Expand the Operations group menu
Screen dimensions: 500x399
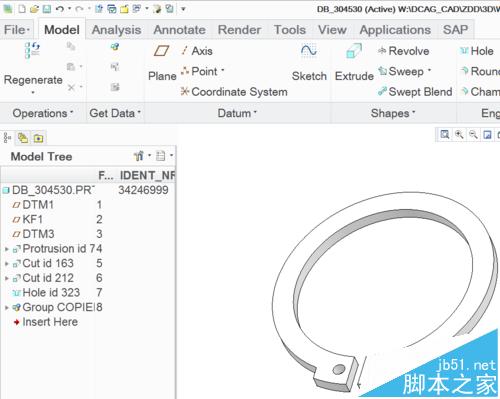[x=43, y=113]
